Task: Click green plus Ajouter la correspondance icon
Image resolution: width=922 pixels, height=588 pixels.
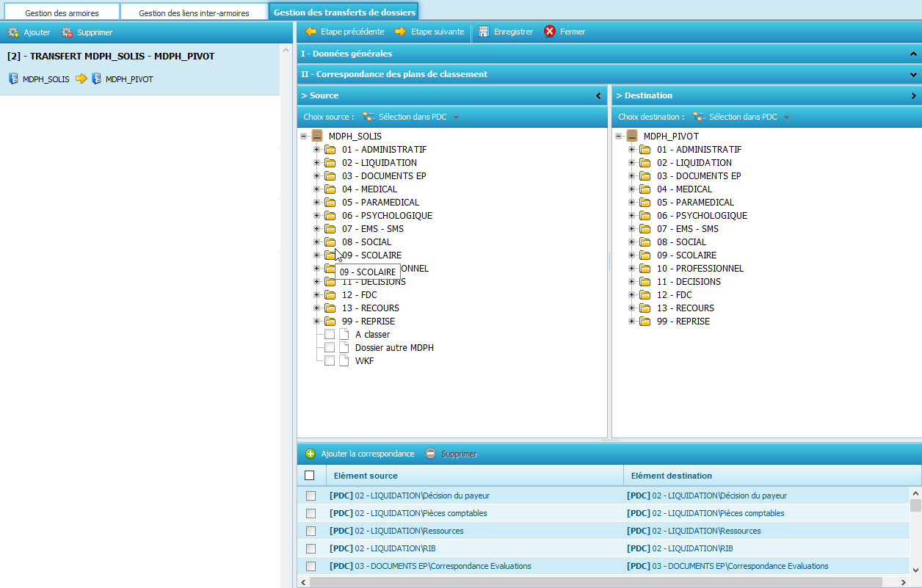Action: tap(311, 454)
